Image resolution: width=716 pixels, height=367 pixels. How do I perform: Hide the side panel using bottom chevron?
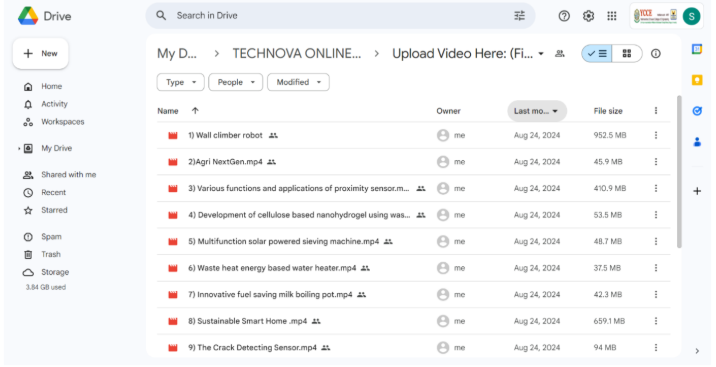point(697,351)
